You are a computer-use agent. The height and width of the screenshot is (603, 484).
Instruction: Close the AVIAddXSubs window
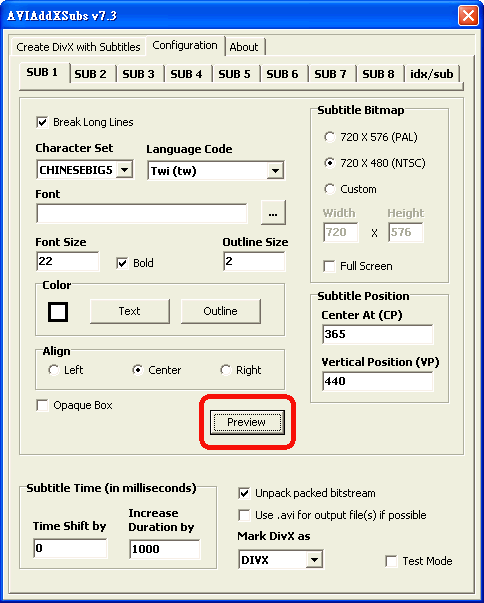pos(468,16)
